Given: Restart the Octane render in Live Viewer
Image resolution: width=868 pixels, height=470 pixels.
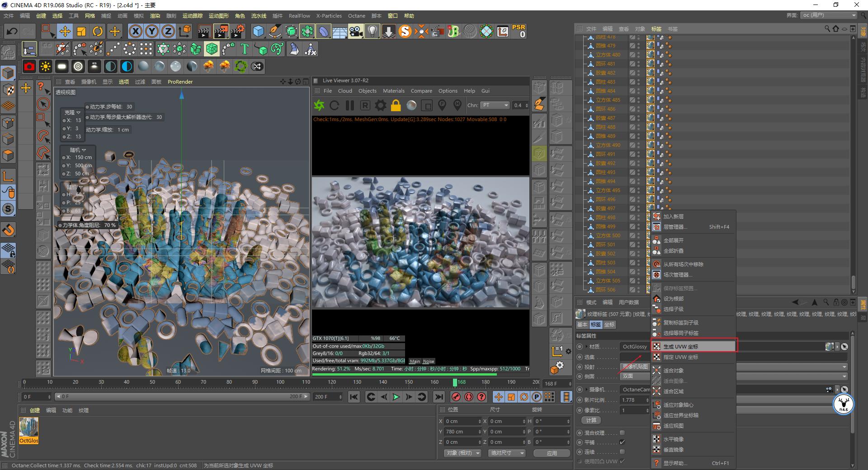Looking at the screenshot, I should pos(335,105).
